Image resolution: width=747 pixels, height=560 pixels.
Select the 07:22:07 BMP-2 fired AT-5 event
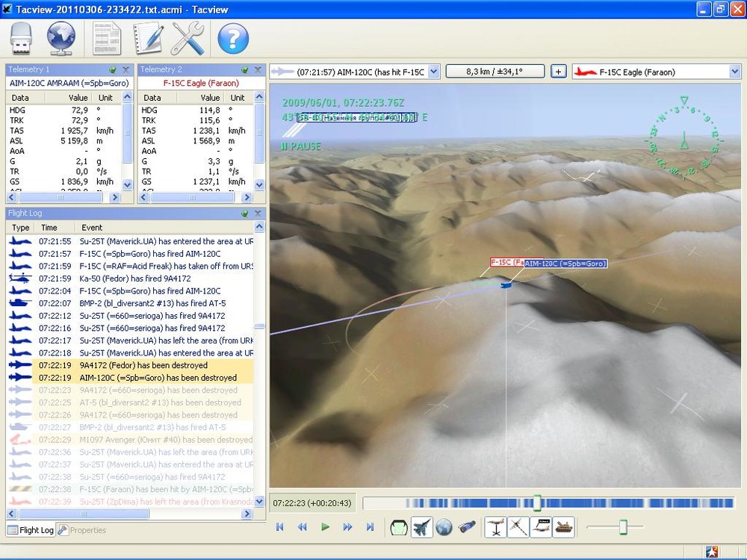pyautogui.click(x=129, y=303)
